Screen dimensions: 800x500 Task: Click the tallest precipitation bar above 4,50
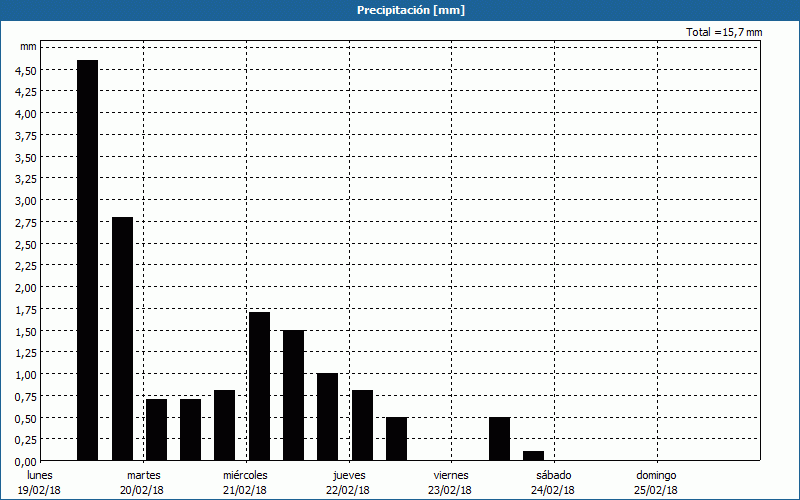(88, 260)
